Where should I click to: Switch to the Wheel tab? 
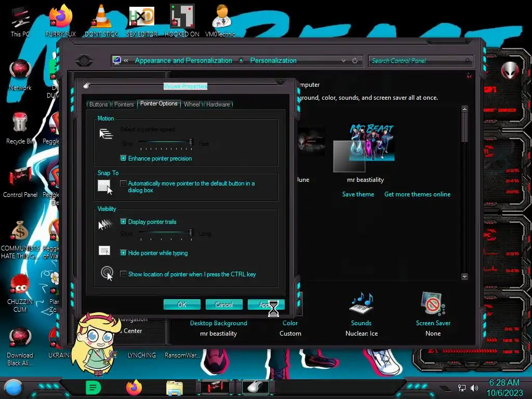191,104
